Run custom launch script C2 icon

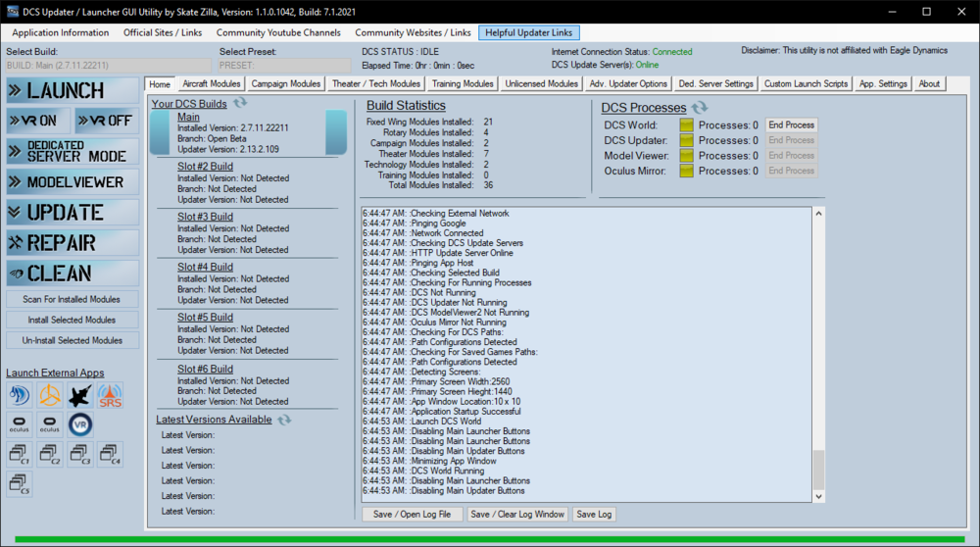pyautogui.click(x=49, y=454)
